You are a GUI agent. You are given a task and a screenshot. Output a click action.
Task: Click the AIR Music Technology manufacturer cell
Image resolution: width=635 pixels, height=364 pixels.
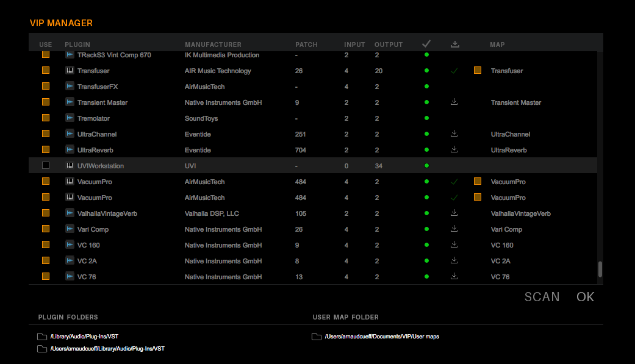(218, 71)
